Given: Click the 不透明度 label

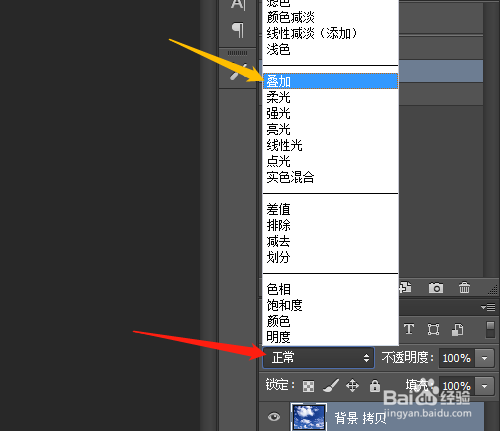Looking at the screenshot, I should (x=408, y=358).
